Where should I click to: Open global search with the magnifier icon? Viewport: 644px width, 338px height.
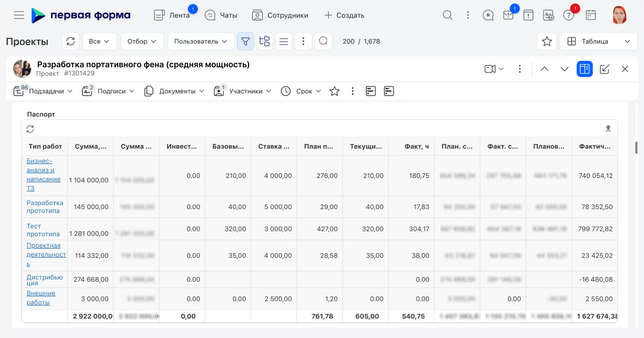[447, 15]
